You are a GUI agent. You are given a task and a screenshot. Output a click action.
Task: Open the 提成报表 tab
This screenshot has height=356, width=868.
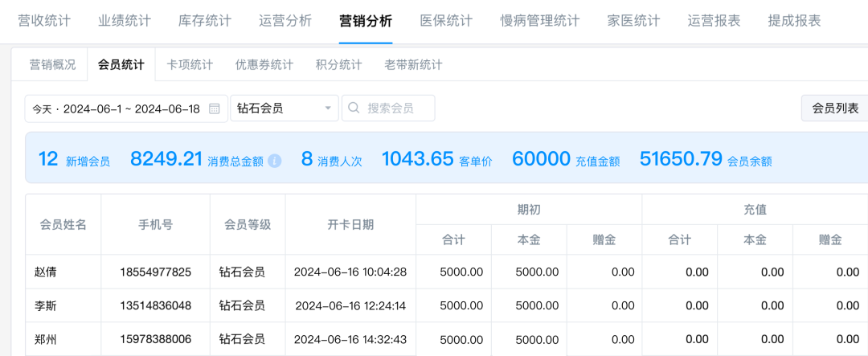pos(794,21)
